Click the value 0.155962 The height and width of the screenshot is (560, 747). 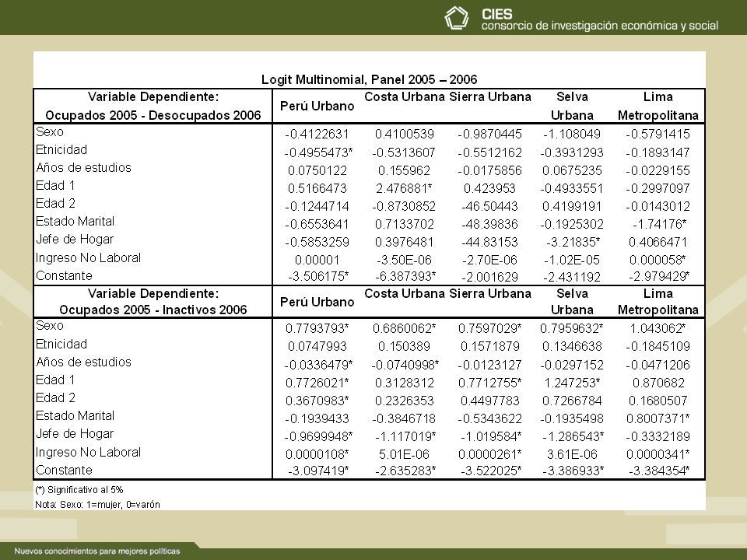pyautogui.click(x=404, y=170)
